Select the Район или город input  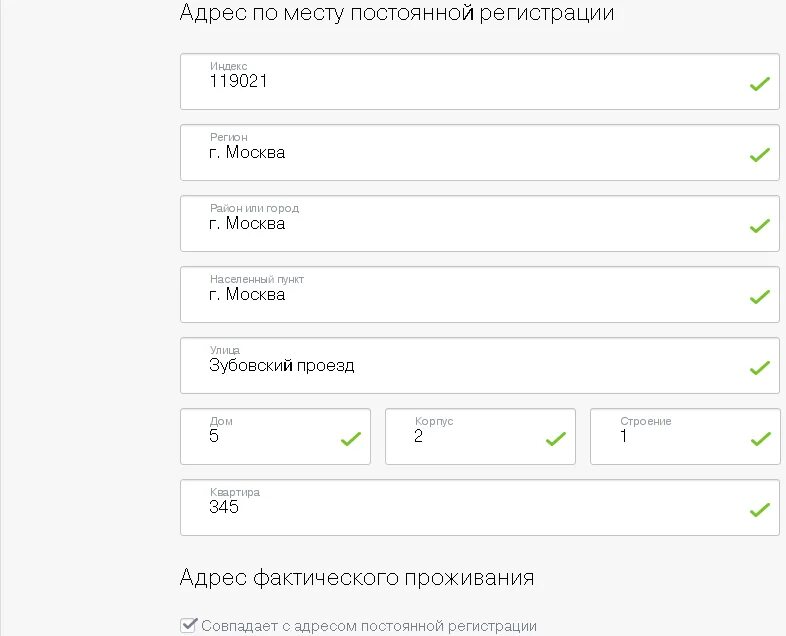480,224
